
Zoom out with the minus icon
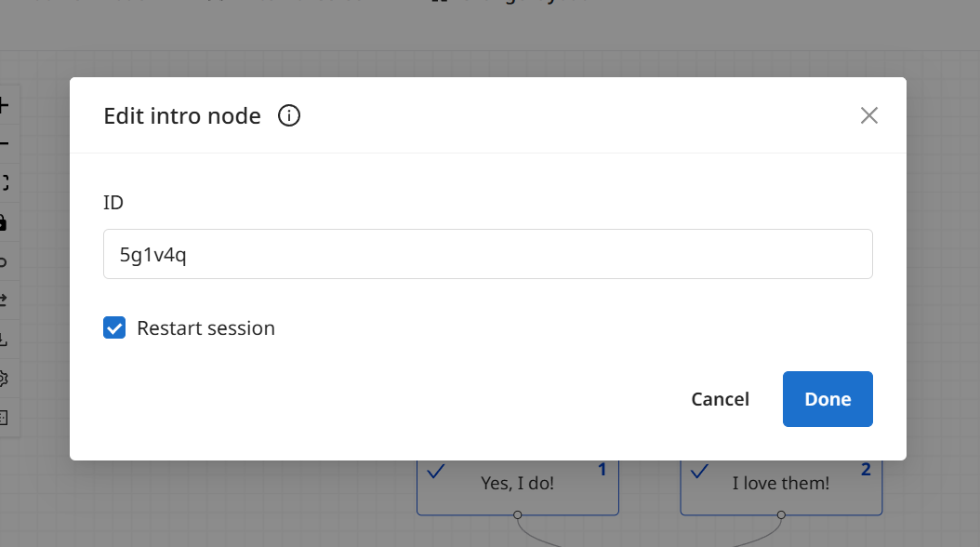point(3,144)
